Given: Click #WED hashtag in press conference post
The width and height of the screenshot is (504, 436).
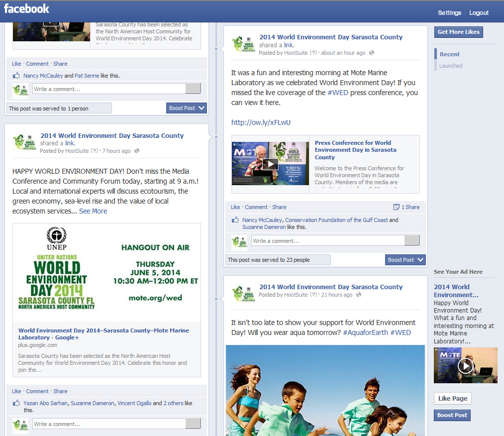Looking at the screenshot, I should click(338, 93).
